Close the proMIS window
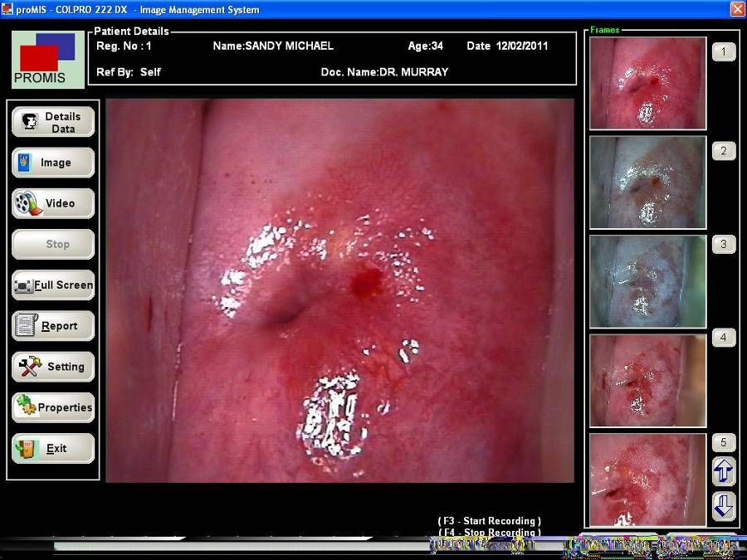Image resolution: width=747 pixels, height=560 pixels. click(736, 9)
